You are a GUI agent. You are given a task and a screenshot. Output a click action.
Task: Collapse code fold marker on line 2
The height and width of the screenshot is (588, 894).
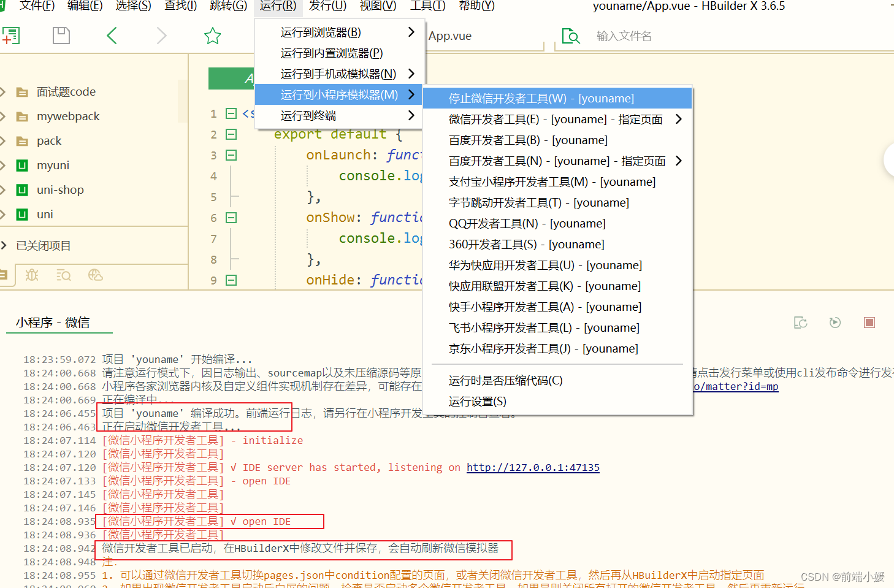pyautogui.click(x=231, y=134)
